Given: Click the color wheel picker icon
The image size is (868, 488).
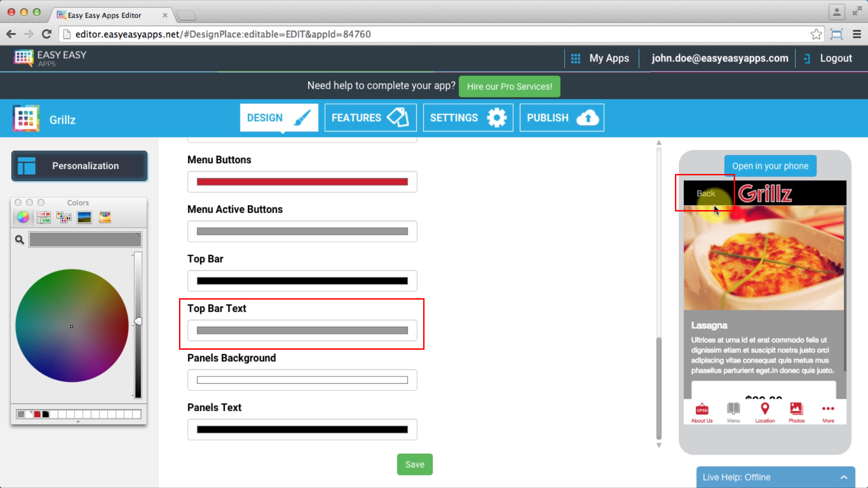Looking at the screenshot, I should [23, 217].
